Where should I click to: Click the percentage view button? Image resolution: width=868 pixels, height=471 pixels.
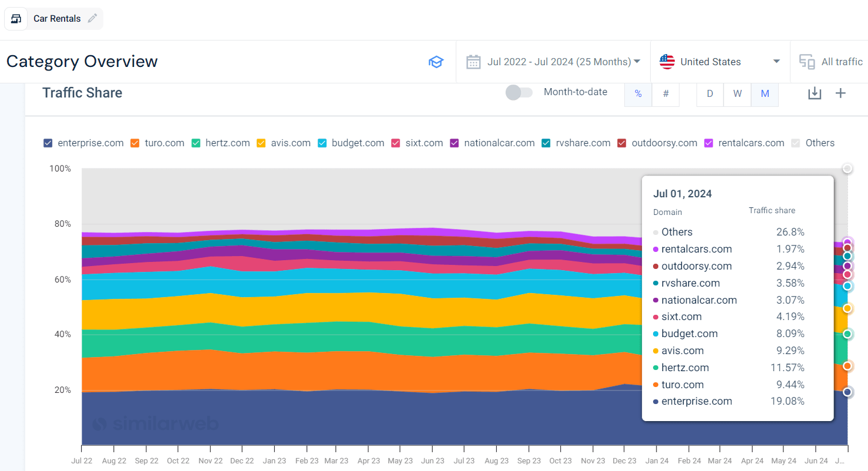pyautogui.click(x=638, y=93)
